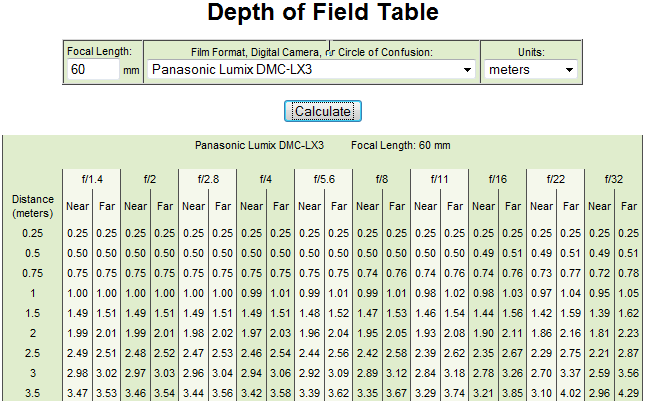Screen dimensions: 645x401
Task: Select the f/11 aperture header
Action: (440, 179)
